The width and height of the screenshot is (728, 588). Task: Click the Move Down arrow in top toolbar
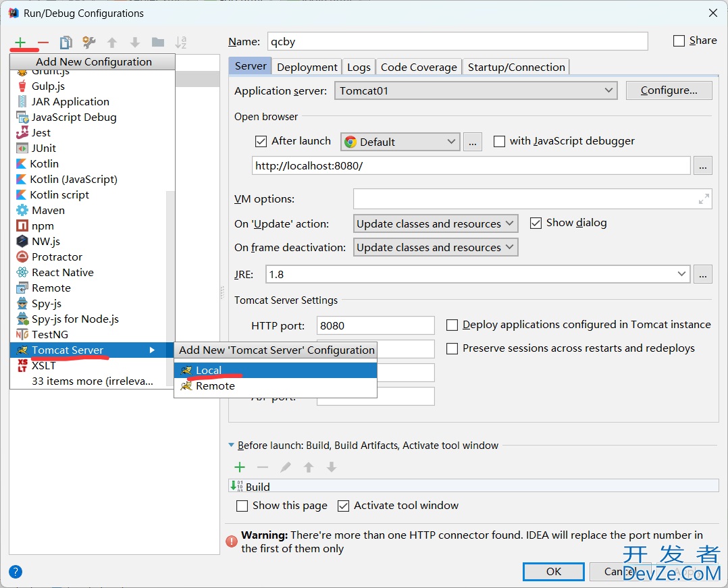click(x=134, y=43)
